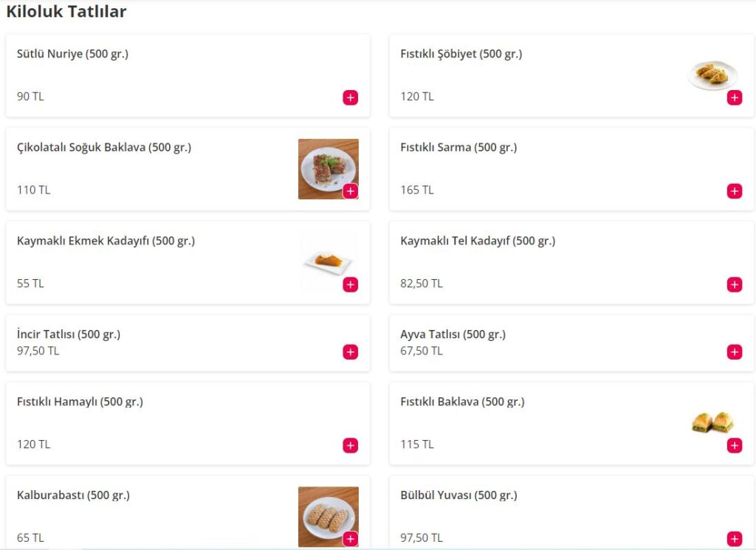Open the Fıstıklı Baklava product title
Screen dimensions: 756x550
coord(462,402)
